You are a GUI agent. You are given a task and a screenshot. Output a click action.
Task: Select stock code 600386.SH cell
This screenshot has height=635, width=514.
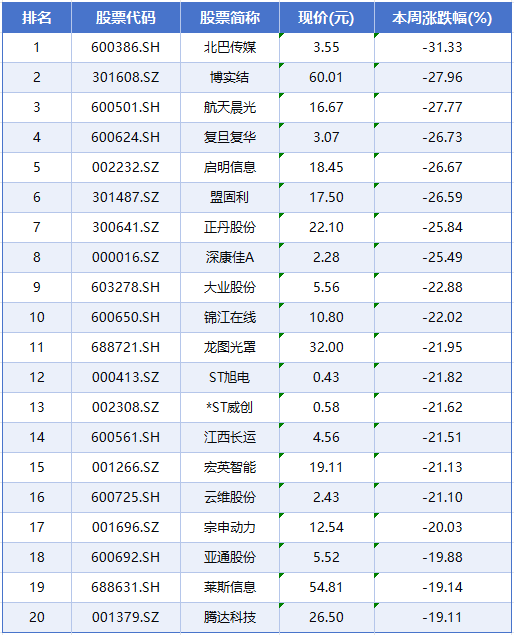coord(126,47)
